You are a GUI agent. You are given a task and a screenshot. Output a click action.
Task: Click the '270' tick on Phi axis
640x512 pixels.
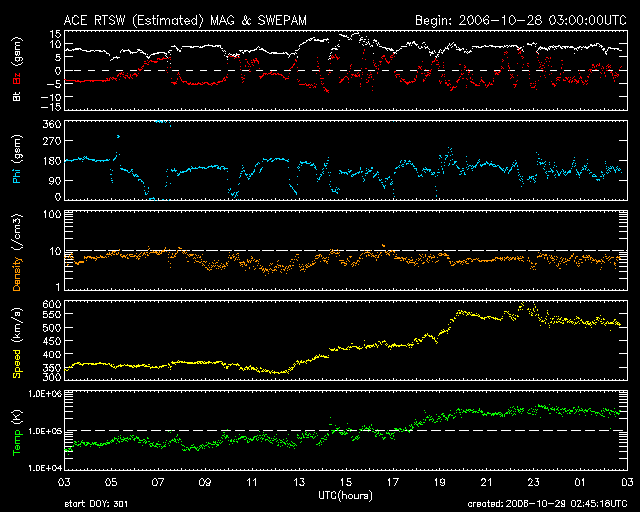pyautogui.click(x=52, y=141)
